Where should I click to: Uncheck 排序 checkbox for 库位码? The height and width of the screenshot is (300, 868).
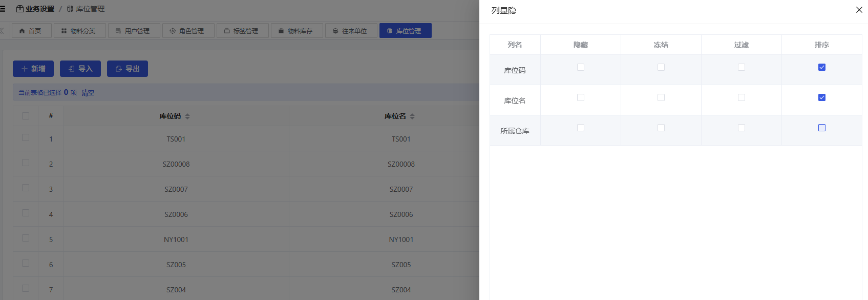point(822,67)
